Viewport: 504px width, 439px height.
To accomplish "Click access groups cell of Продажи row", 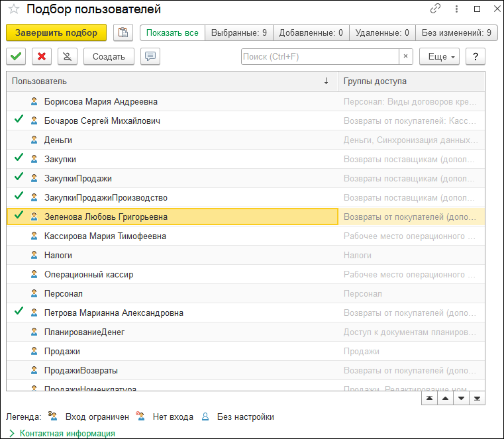I will (411, 351).
